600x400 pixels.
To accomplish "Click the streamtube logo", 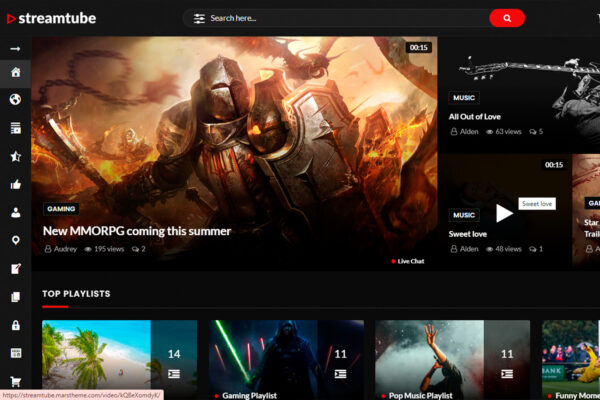I will (52, 18).
